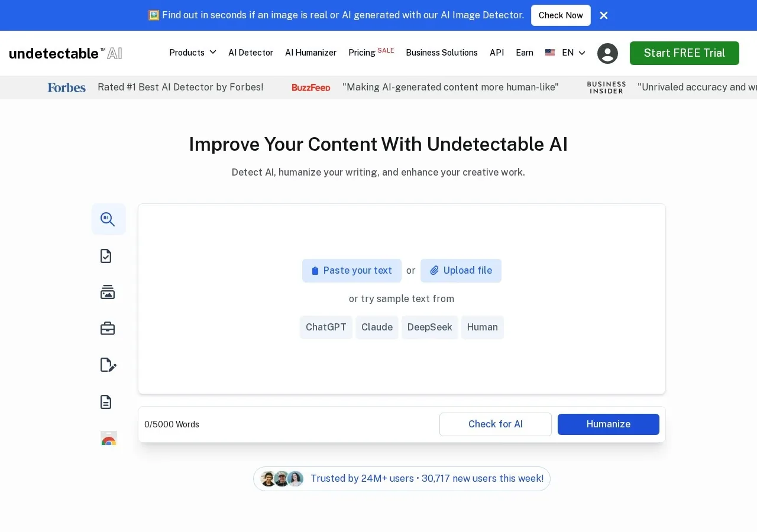The width and height of the screenshot is (757, 532).
Task: Click the user avatars in trusted badge
Action: [282, 479]
